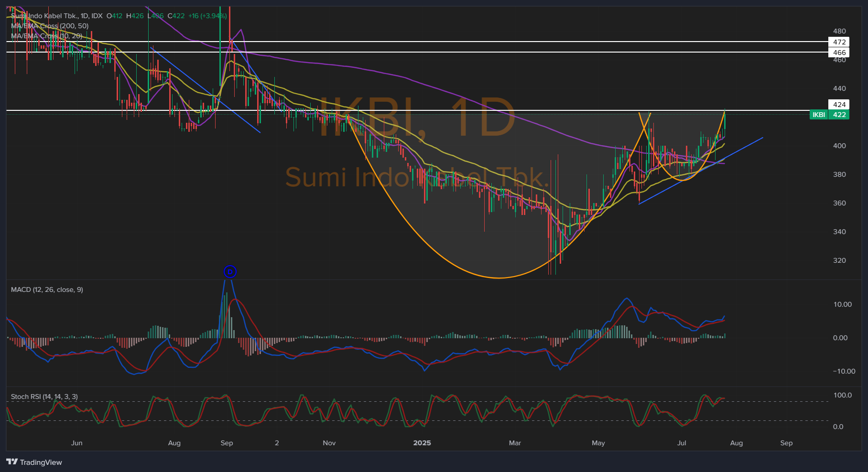
Task: Click 380 on the price axis
Action: click(839, 174)
